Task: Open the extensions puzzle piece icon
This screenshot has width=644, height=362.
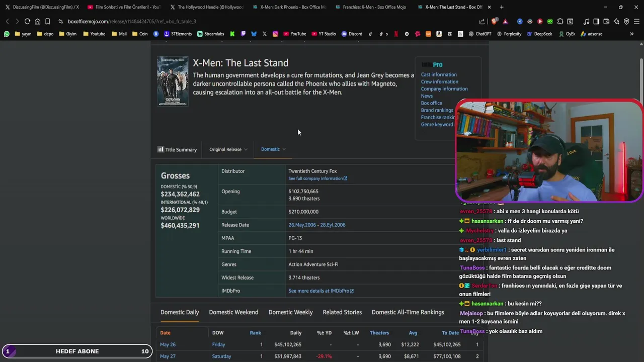Action: pyautogui.click(x=560, y=22)
